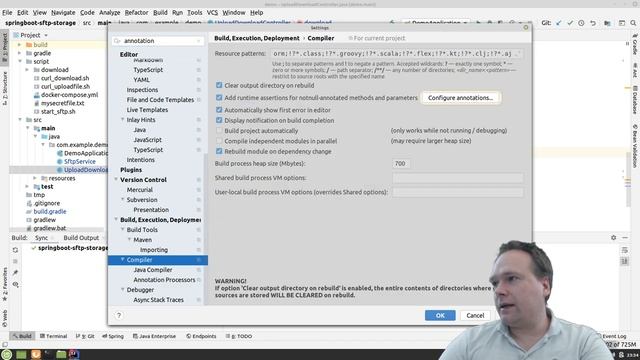Image resolution: width=640 pixels, height=360 pixels.
Task: Switch to IntelliJ IDEA in taskbar
Action: coord(74,354)
